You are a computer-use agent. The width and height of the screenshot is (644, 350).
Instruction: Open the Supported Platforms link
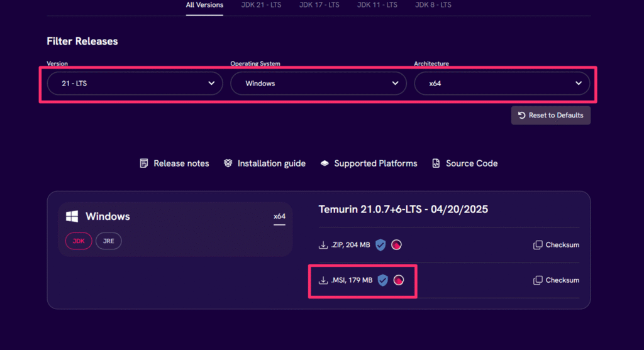tap(369, 163)
